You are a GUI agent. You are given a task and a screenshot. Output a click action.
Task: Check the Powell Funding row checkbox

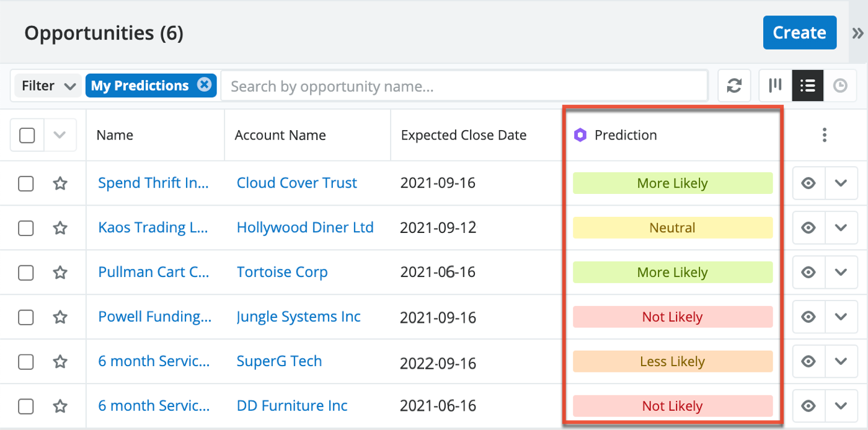pos(26,317)
